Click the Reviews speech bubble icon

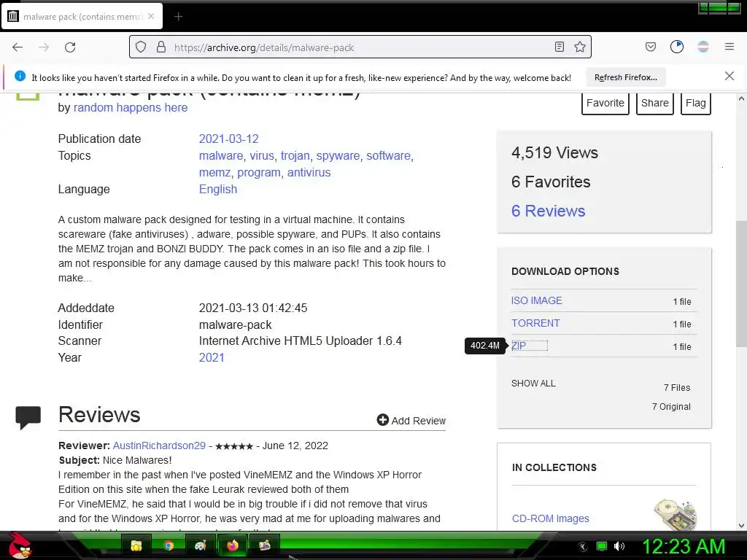(28, 418)
